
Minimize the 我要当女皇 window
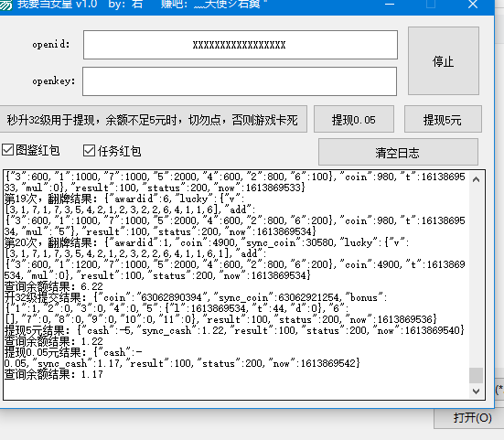390,5
